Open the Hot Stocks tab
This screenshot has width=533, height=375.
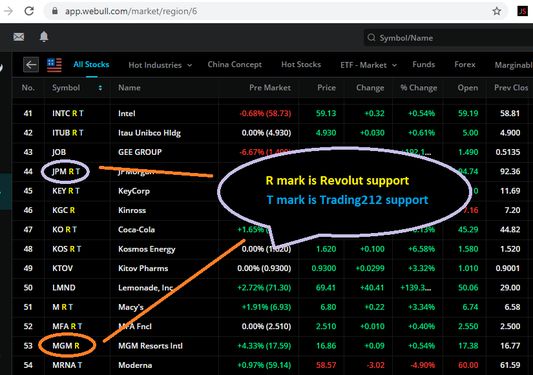[x=301, y=65]
